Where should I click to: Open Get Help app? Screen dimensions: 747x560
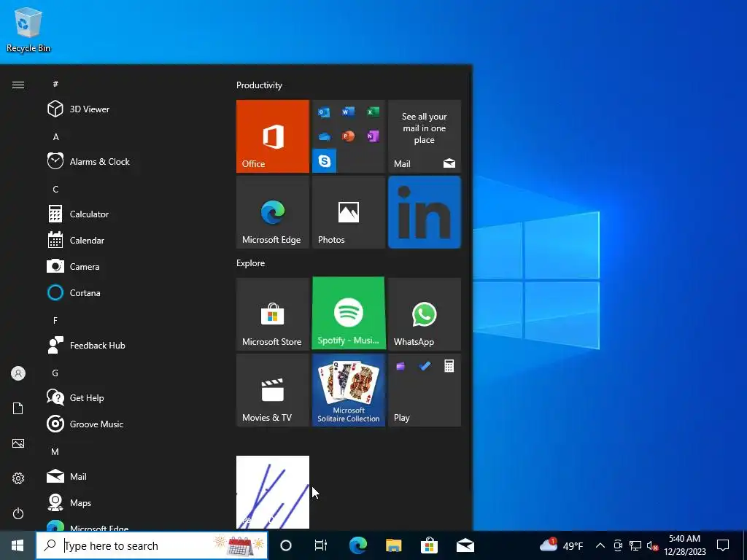128,397
